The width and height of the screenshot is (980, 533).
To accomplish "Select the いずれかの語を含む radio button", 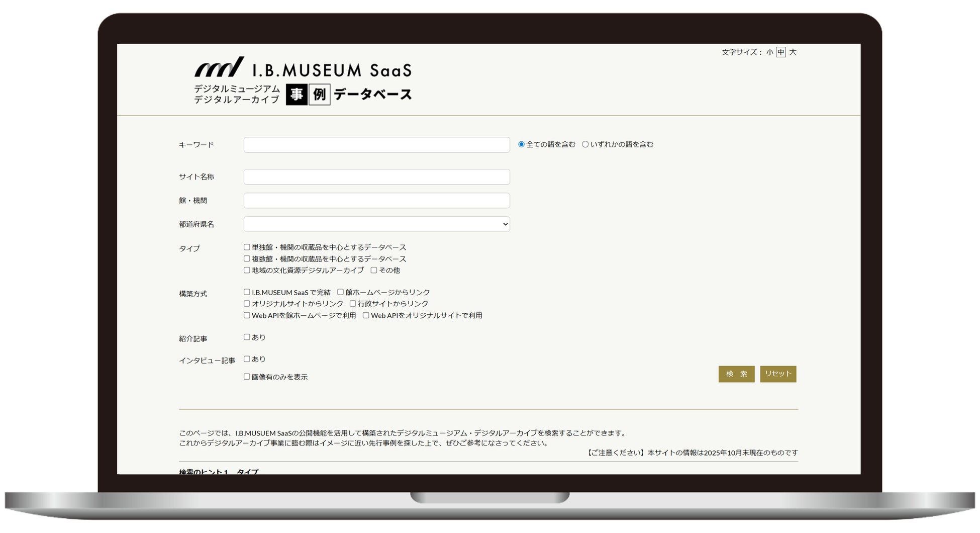I will click(x=585, y=144).
